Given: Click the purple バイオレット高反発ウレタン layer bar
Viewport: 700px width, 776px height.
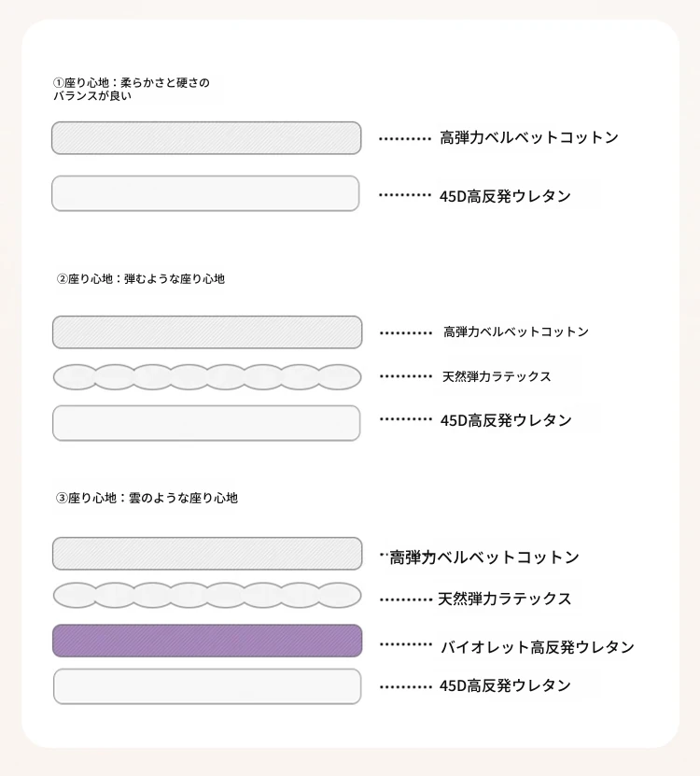Looking at the screenshot, I should pyautogui.click(x=207, y=641).
